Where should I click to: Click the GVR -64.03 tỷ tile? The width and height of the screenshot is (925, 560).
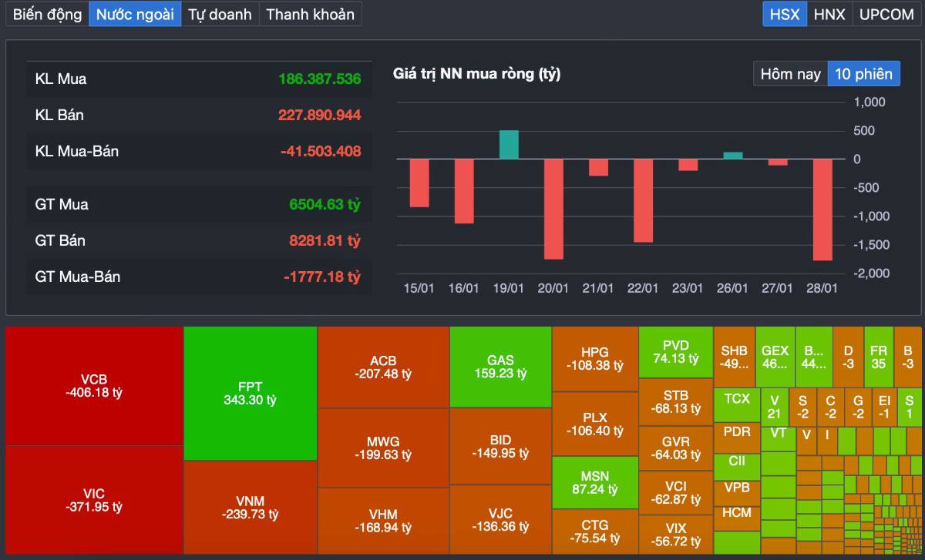click(676, 448)
